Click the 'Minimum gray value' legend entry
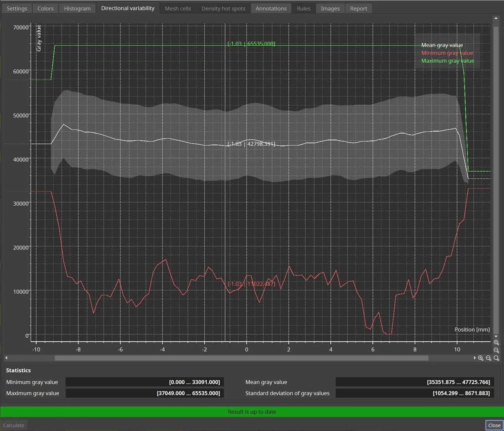The image size is (504, 431). [x=447, y=53]
